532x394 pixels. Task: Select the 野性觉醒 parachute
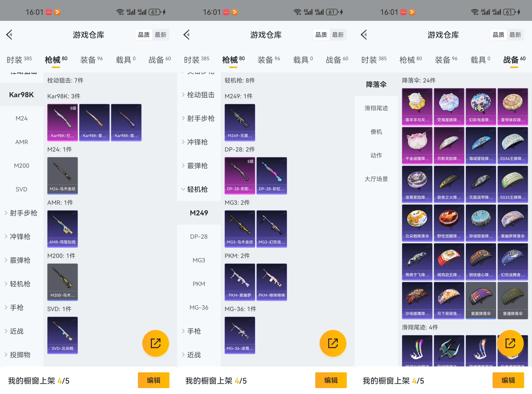pos(449,223)
